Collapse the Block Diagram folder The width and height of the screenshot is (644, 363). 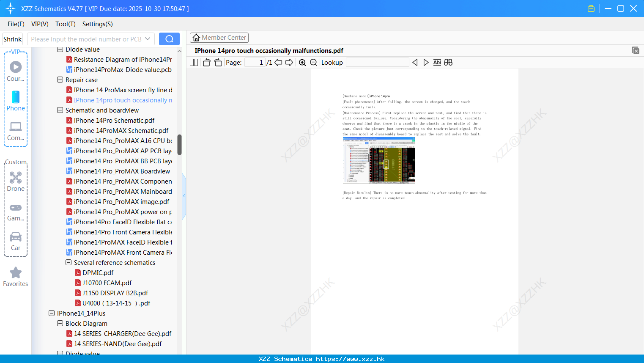click(x=60, y=323)
